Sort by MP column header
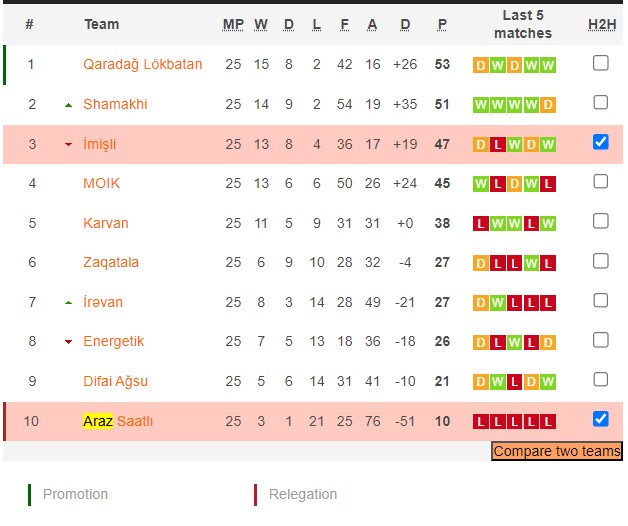628x526 pixels. tap(233, 24)
